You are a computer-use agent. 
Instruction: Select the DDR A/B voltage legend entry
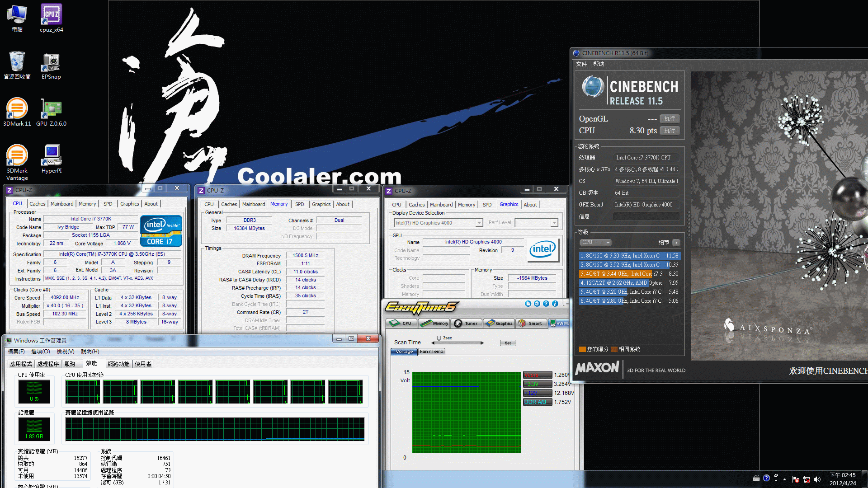point(538,402)
